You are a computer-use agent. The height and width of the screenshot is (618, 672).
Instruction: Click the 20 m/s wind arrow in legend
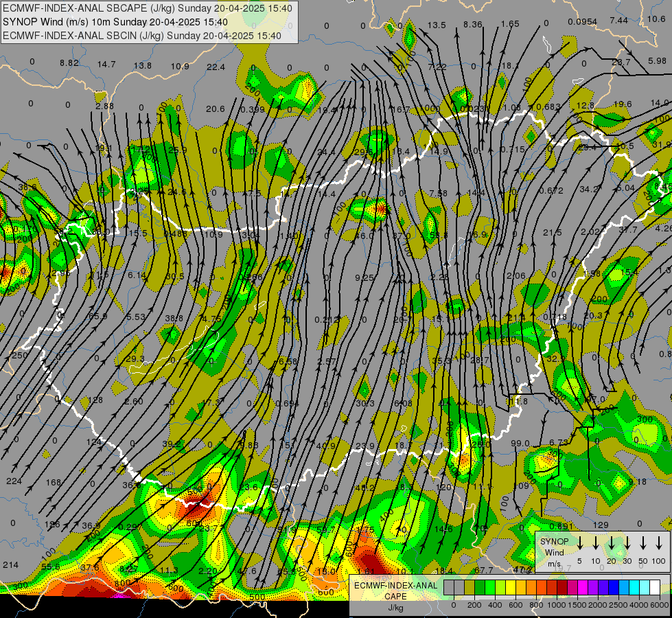612,543
